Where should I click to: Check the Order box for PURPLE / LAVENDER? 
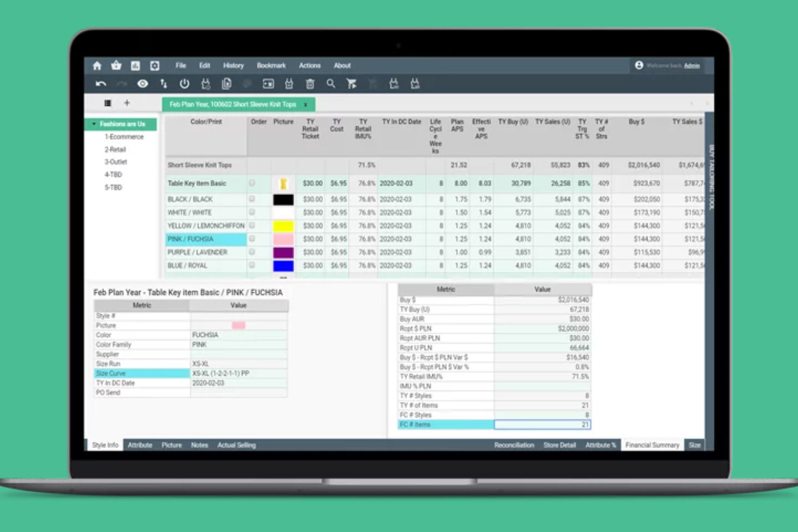point(252,252)
